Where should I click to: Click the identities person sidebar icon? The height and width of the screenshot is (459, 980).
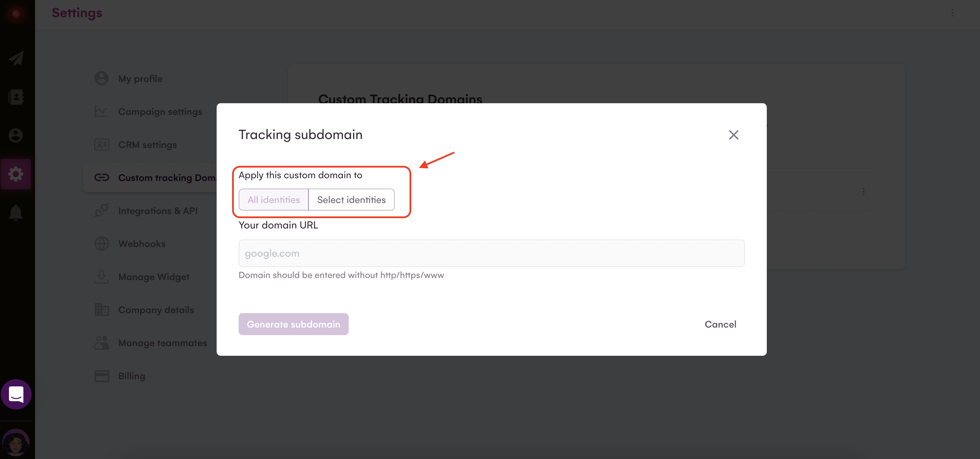pyautogui.click(x=16, y=135)
